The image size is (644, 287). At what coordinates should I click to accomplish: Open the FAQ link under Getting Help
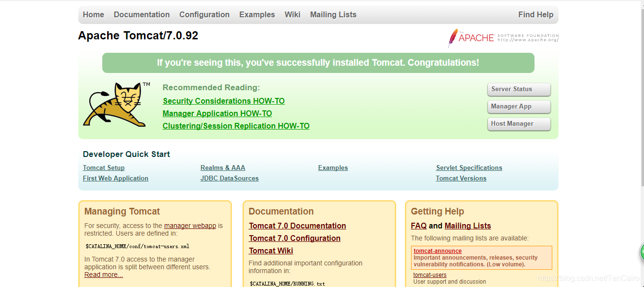pos(419,226)
